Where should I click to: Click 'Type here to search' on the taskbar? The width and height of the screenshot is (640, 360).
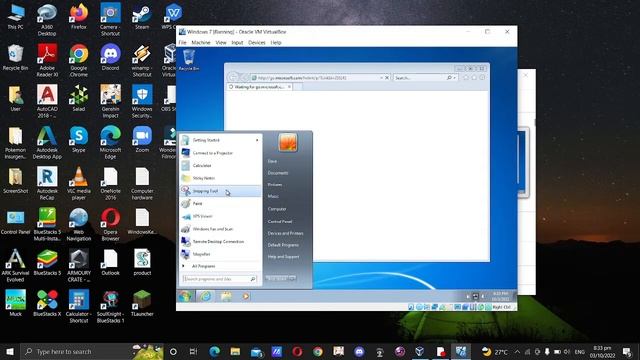[x=92, y=351]
